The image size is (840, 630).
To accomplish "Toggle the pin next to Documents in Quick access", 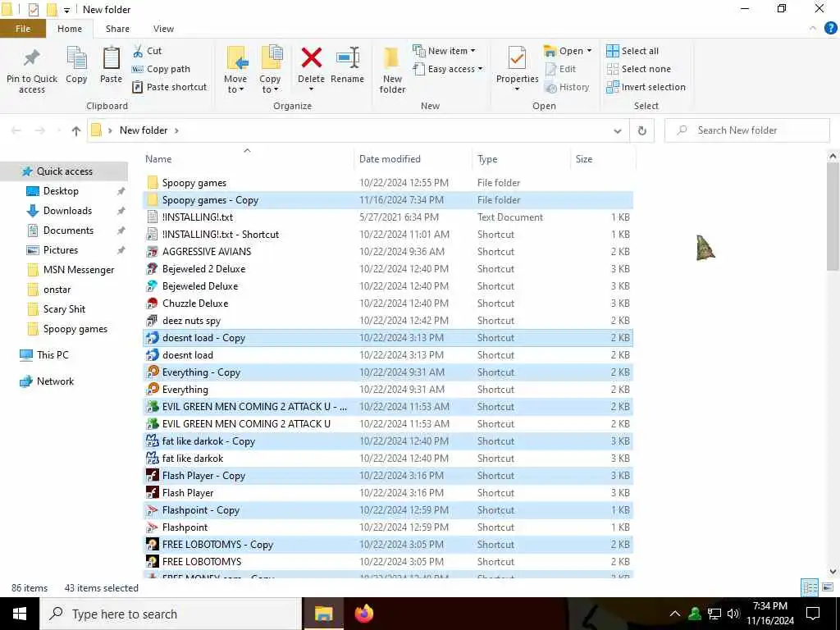I will click(121, 231).
